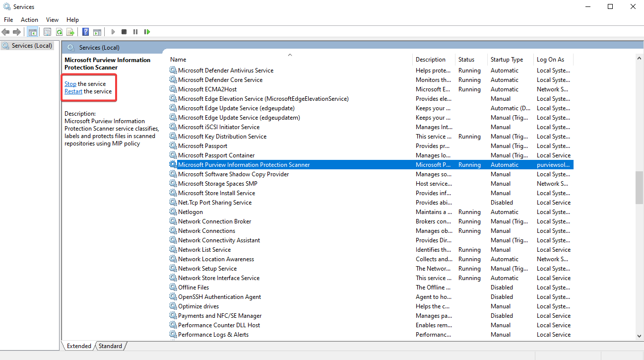Click the Pause Service toolbar icon
Viewport: 644px width, 360px height.
coord(135,32)
